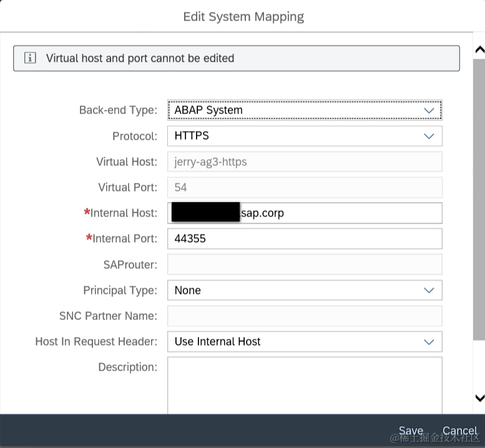
Task: Click the 'Principal Type:' label
Action: coord(120,290)
